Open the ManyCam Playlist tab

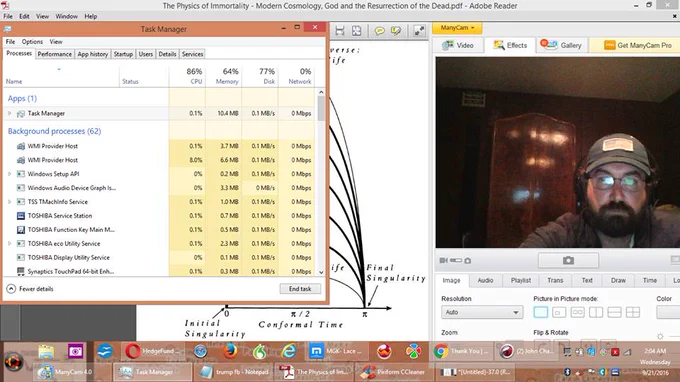[x=520, y=281]
